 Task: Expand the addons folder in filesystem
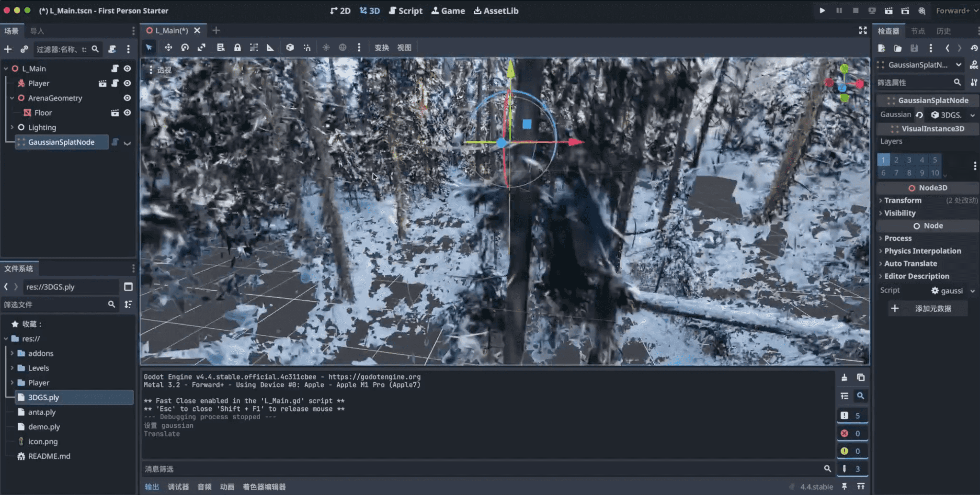click(12, 353)
